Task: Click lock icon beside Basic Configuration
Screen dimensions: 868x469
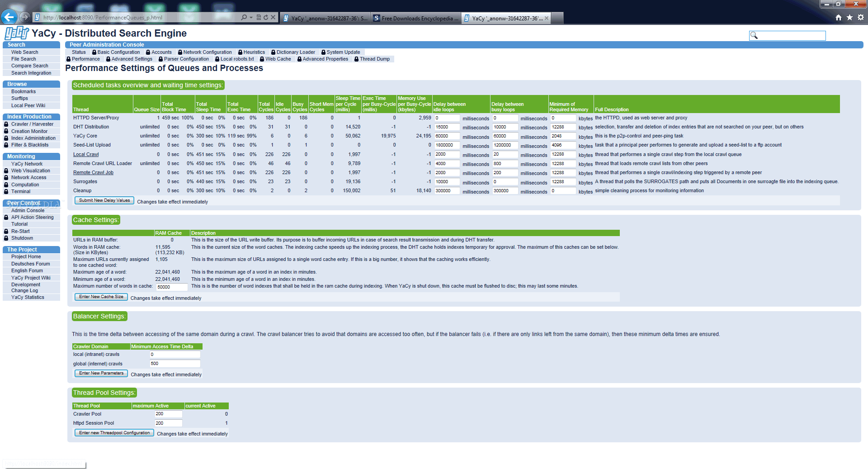Action: point(94,52)
